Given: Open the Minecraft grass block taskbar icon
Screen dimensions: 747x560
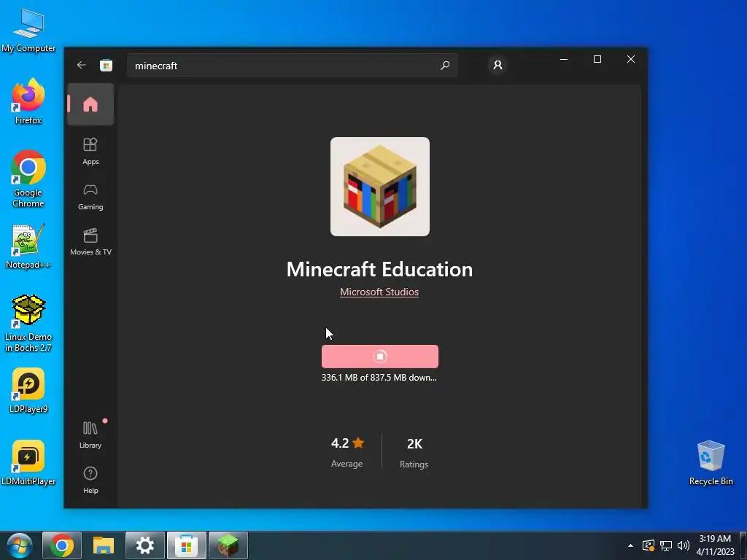Looking at the screenshot, I should tap(228, 545).
